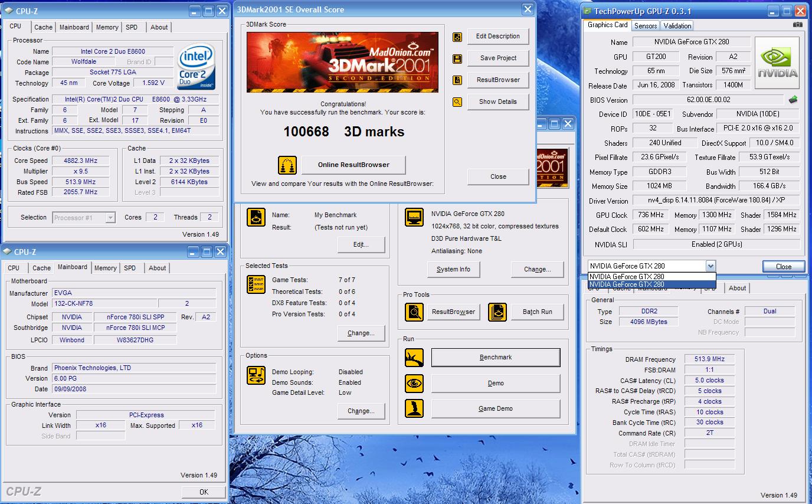Screen dimensions: 812x504
Task: Click the NVIDIA SLI Enabled (2 GPUs) field
Action: (716, 244)
